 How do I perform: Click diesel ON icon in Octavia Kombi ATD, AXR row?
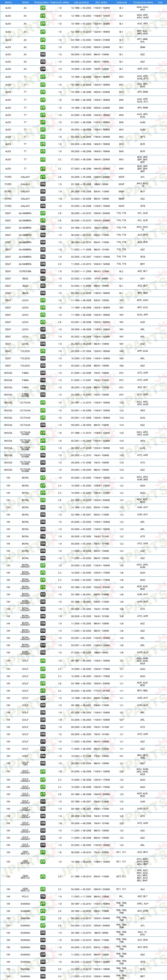(x=43, y=455)
